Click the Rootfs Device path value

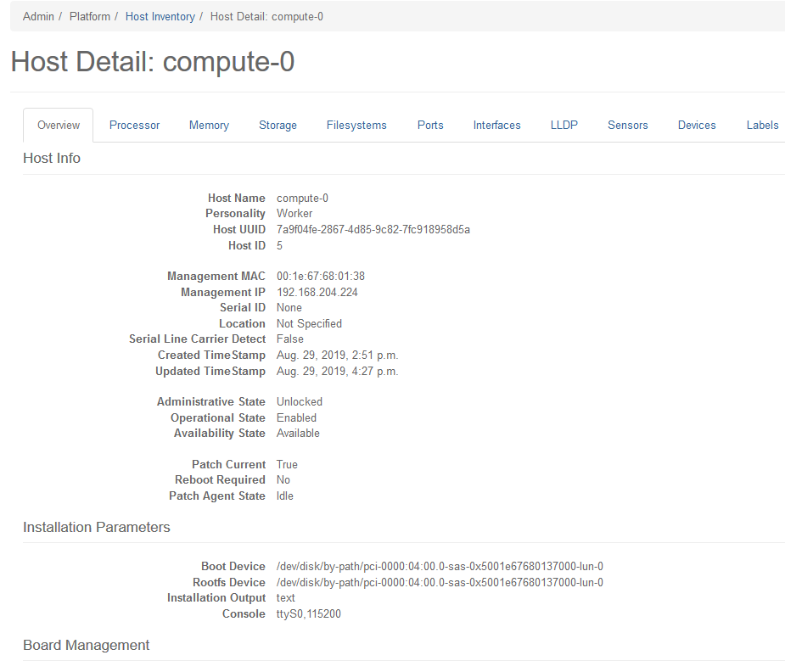coord(440,582)
